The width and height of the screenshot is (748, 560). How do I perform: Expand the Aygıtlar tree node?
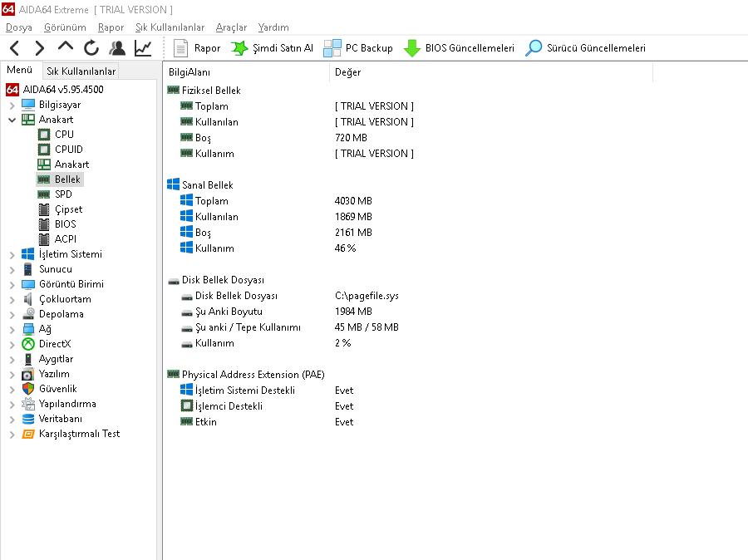(x=12, y=359)
